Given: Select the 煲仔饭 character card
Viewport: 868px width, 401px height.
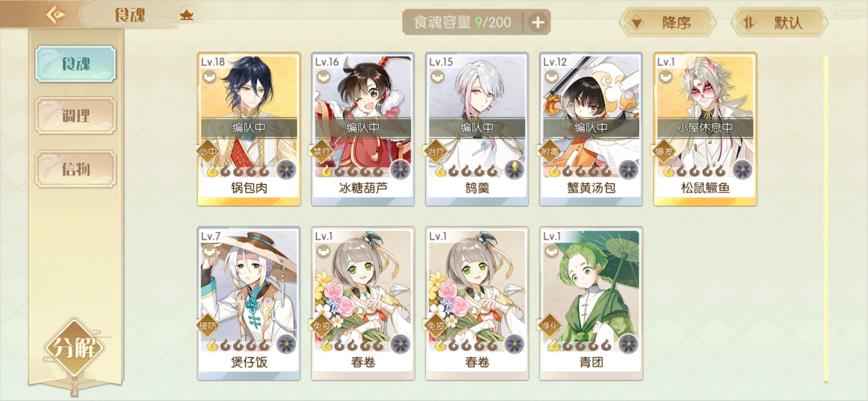Looking at the screenshot, I should click(249, 304).
